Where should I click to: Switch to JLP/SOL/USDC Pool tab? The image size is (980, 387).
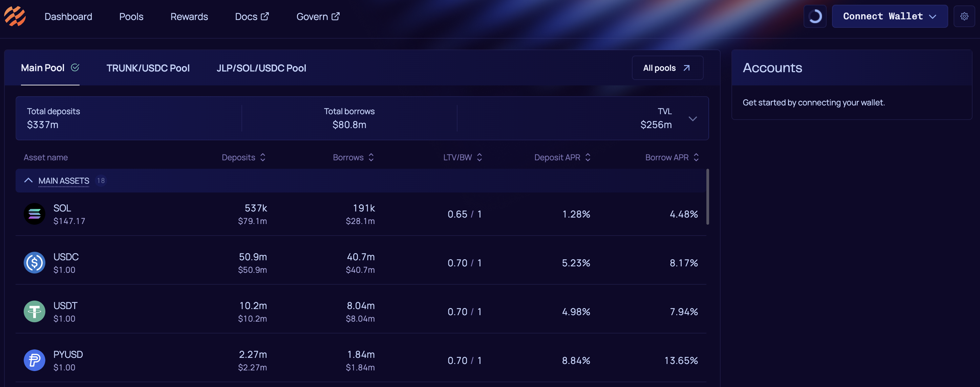tap(261, 68)
